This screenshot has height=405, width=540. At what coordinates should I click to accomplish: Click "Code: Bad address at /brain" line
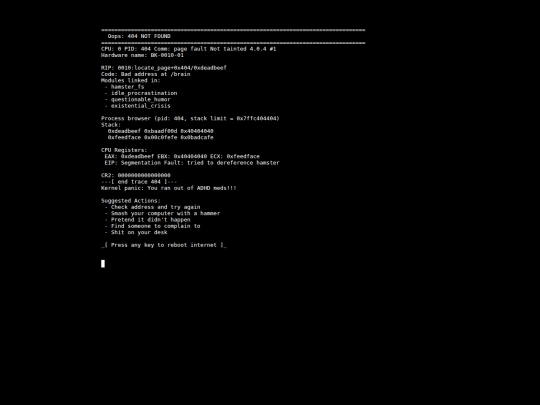tap(145, 74)
